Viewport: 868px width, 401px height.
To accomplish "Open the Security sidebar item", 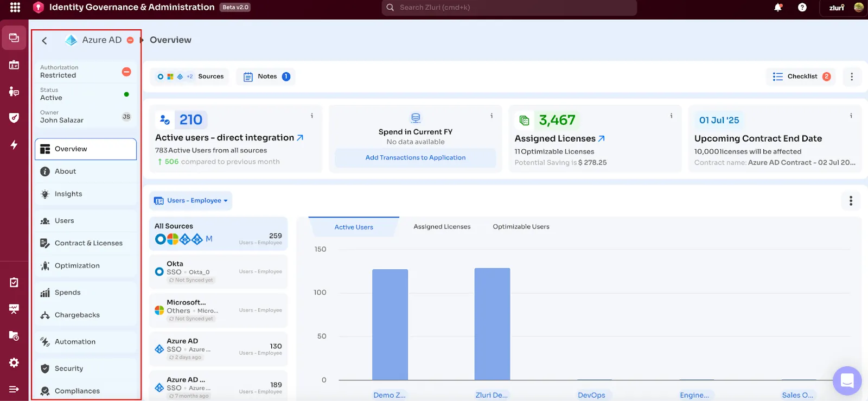I will pos(86,368).
